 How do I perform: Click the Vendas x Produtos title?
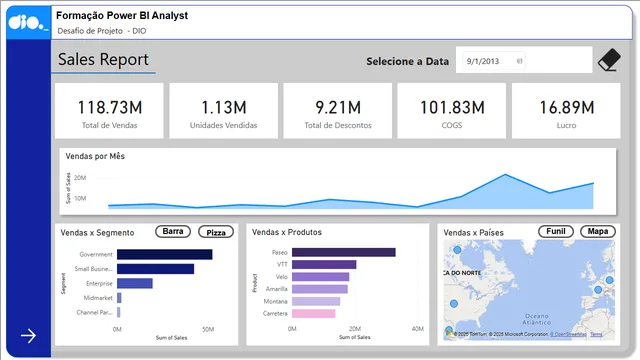tap(287, 232)
